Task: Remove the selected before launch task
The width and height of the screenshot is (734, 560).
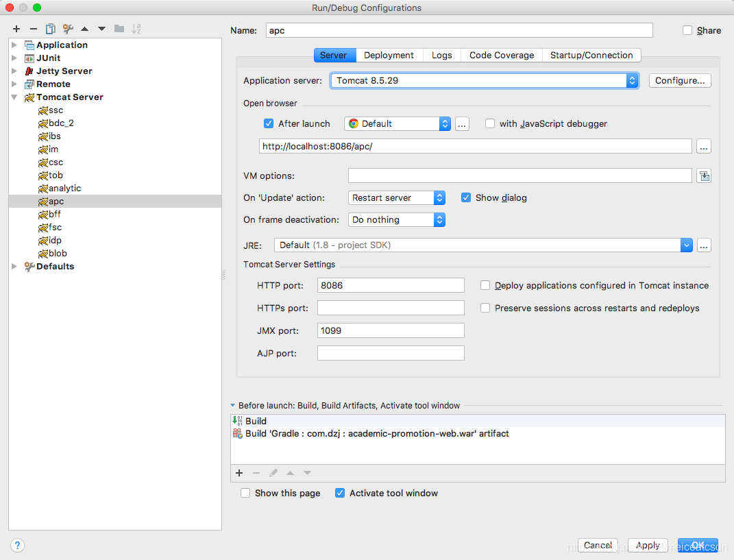Action: pos(256,473)
